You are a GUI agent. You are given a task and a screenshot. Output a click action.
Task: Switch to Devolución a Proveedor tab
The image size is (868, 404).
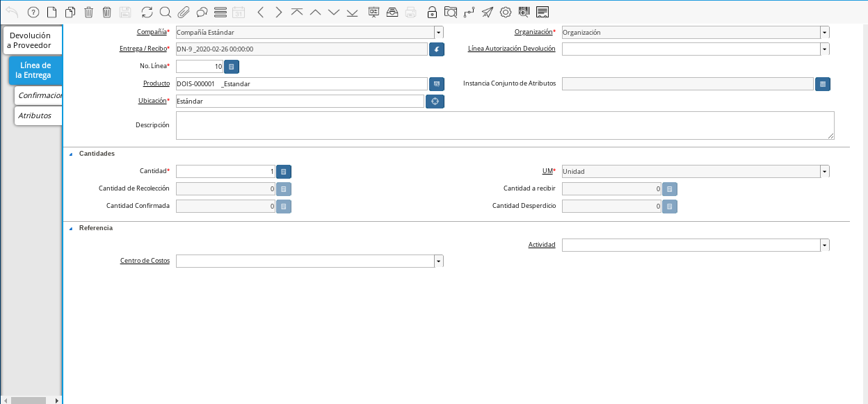tap(31, 40)
